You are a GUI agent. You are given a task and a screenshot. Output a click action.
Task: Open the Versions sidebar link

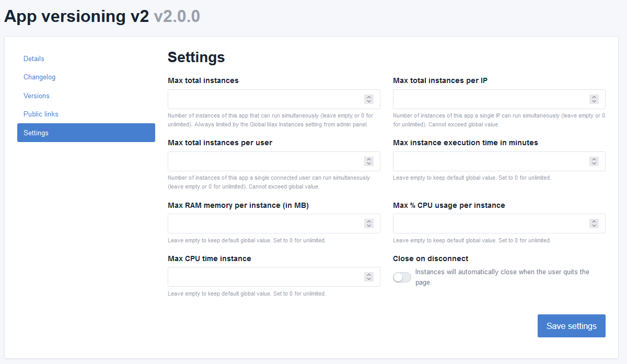pos(37,96)
